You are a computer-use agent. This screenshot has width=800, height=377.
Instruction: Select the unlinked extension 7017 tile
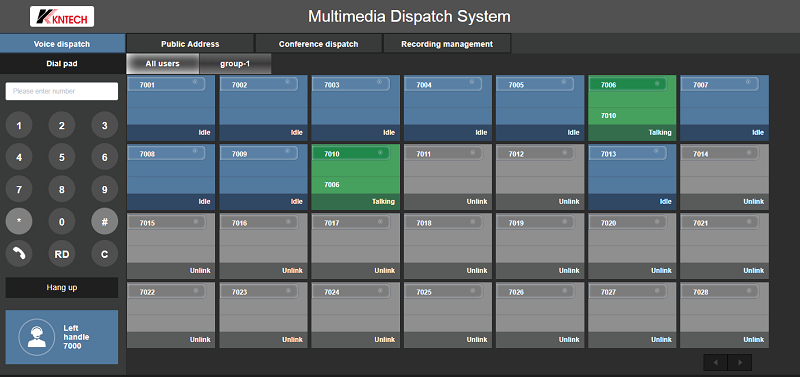click(x=356, y=246)
